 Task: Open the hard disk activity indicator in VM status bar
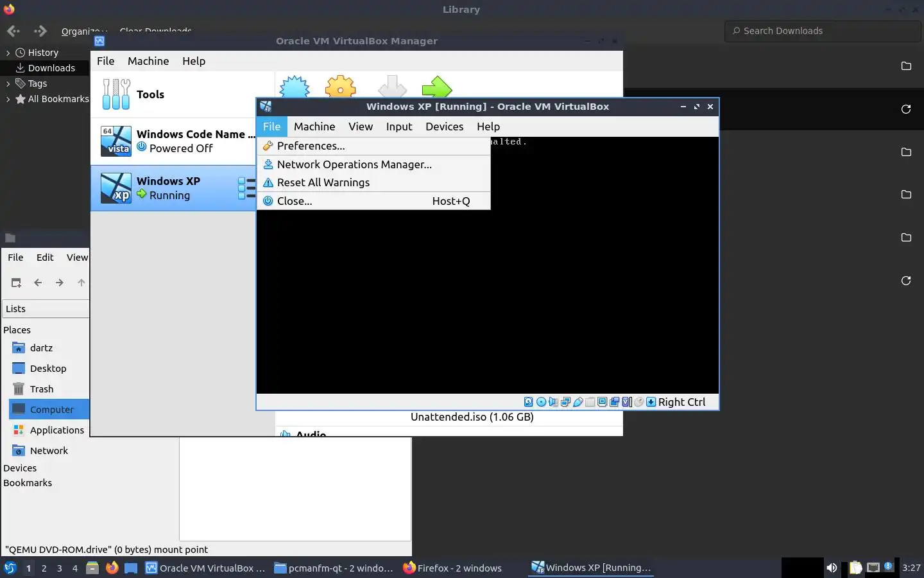[x=528, y=402]
